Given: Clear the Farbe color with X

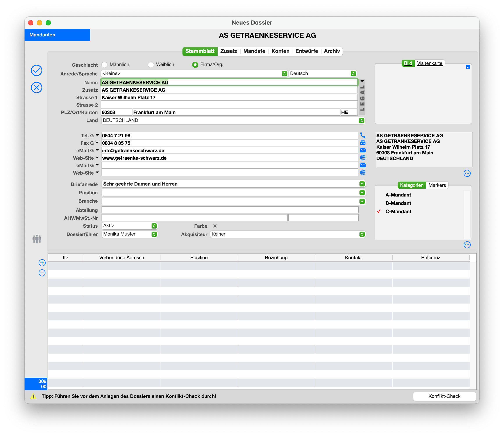Looking at the screenshot, I should (215, 226).
